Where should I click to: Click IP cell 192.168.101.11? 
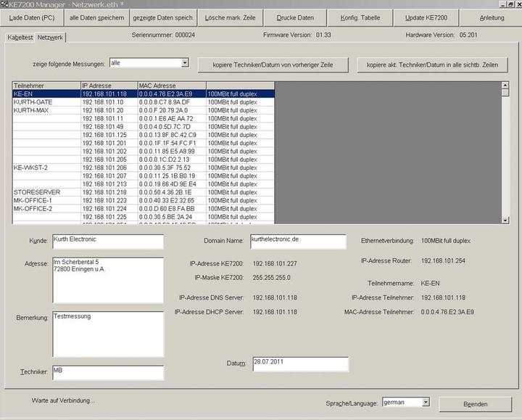point(109,118)
